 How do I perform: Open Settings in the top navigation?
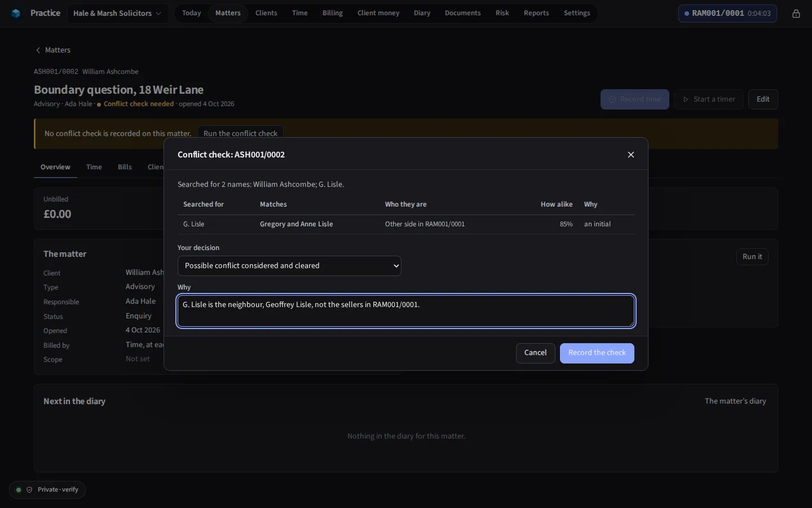[577, 13]
